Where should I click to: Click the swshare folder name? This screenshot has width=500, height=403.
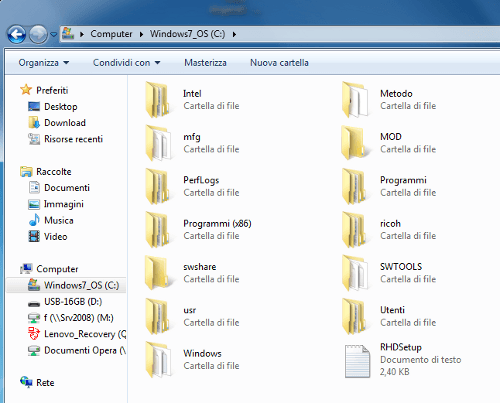point(200,267)
